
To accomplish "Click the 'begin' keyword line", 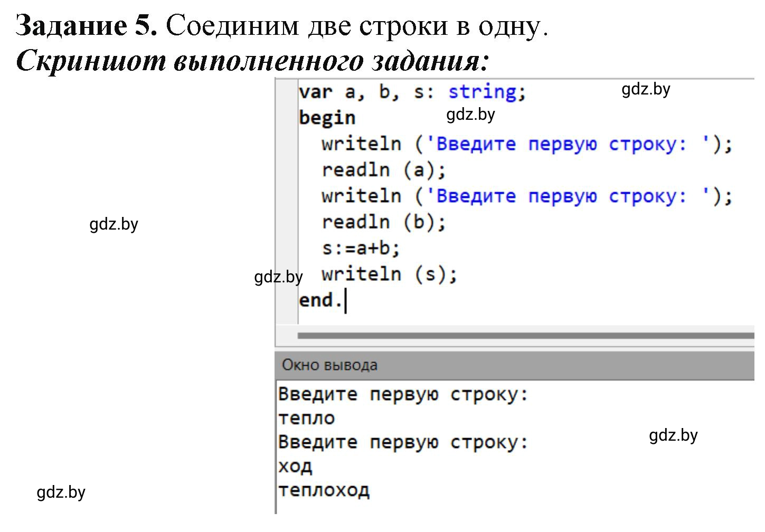I will tap(327, 117).
